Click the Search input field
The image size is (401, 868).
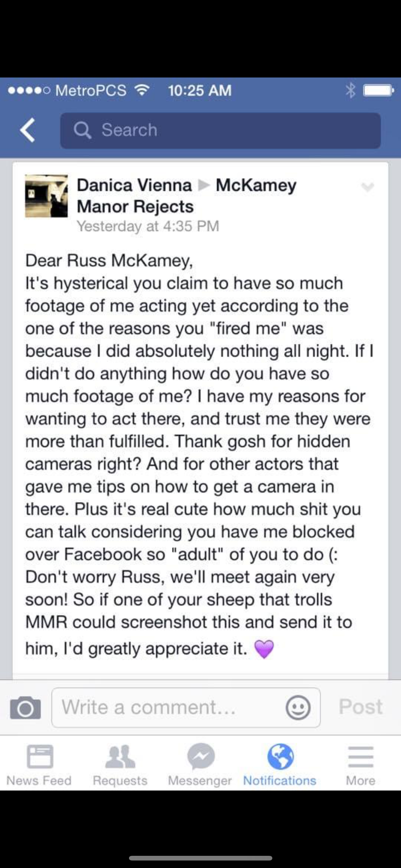pos(220,130)
